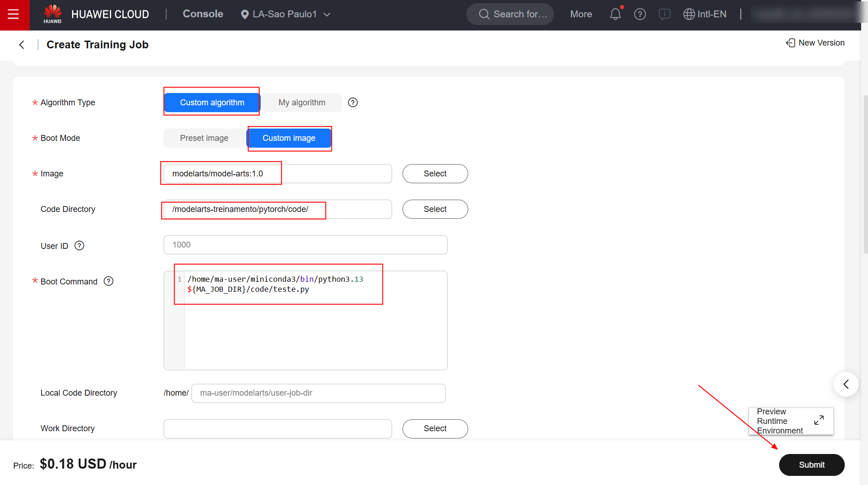The image size is (868, 485).
Task: Choose Preset image boot mode
Action: point(204,138)
